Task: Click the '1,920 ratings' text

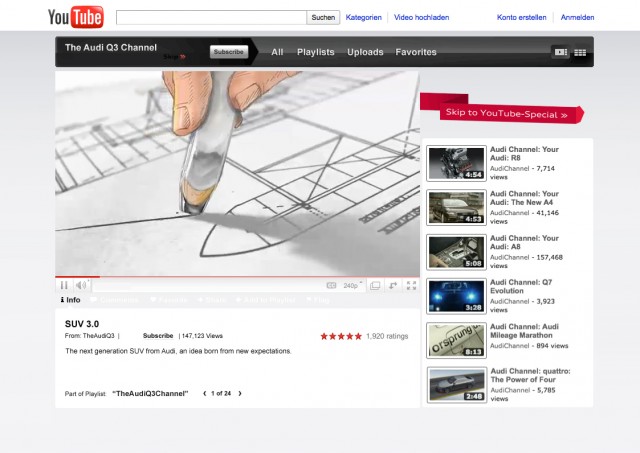Action: 387,336
